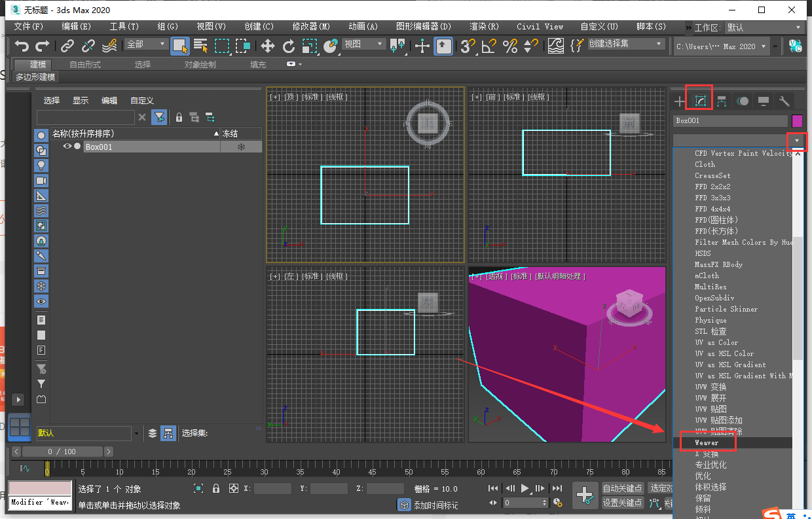Click the Box001 name field

pos(731,120)
